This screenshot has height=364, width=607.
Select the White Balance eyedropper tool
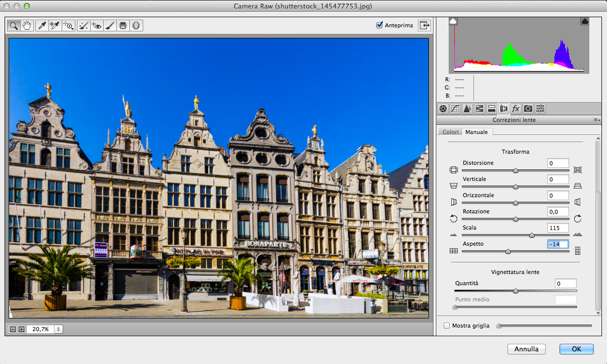(x=42, y=25)
